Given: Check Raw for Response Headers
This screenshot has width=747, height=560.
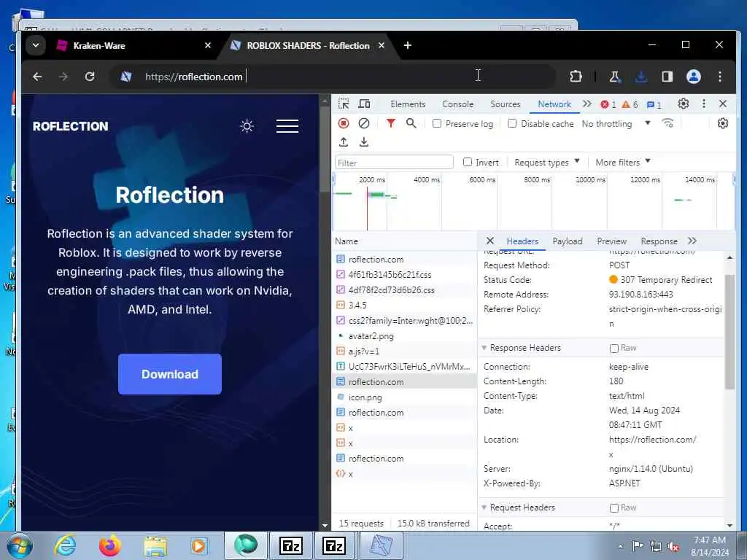Looking at the screenshot, I should [614, 348].
